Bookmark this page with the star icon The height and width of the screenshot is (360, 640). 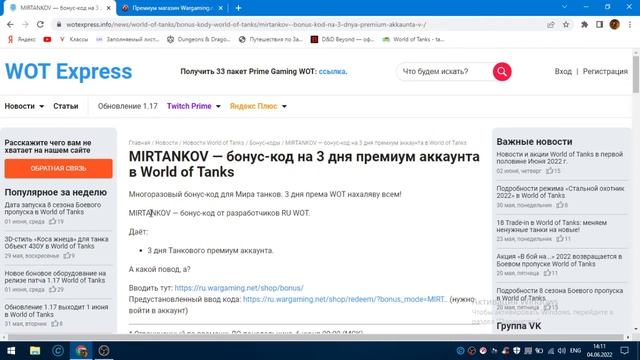(x=566, y=24)
